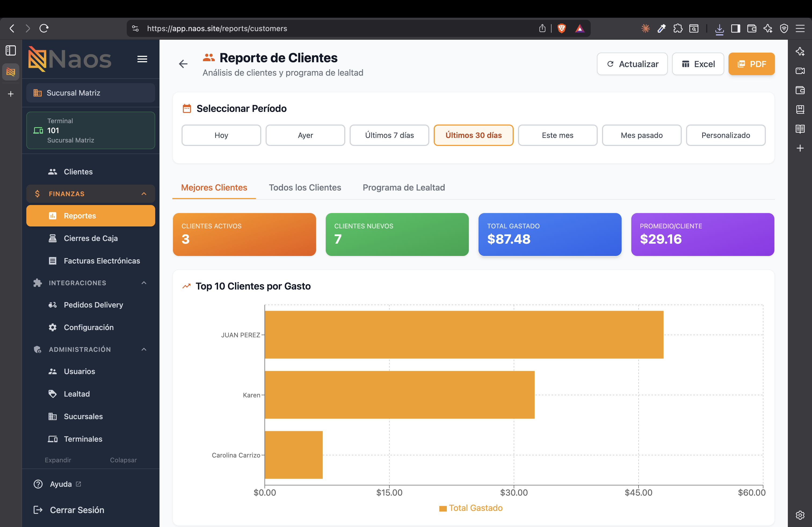Open Pedidos Delivery in the sidebar
812x527 pixels.
91,305
